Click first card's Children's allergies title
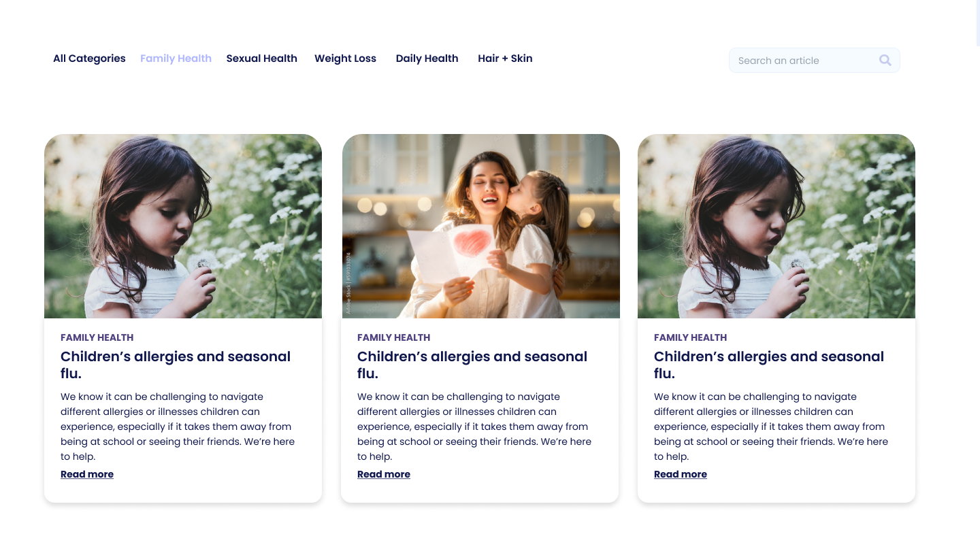980x551 pixels. (176, 365)
